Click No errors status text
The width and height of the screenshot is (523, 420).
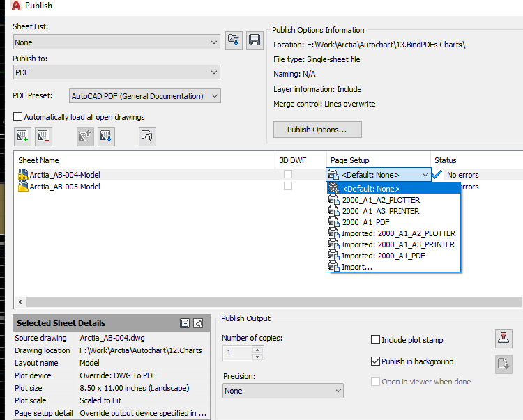462,175
